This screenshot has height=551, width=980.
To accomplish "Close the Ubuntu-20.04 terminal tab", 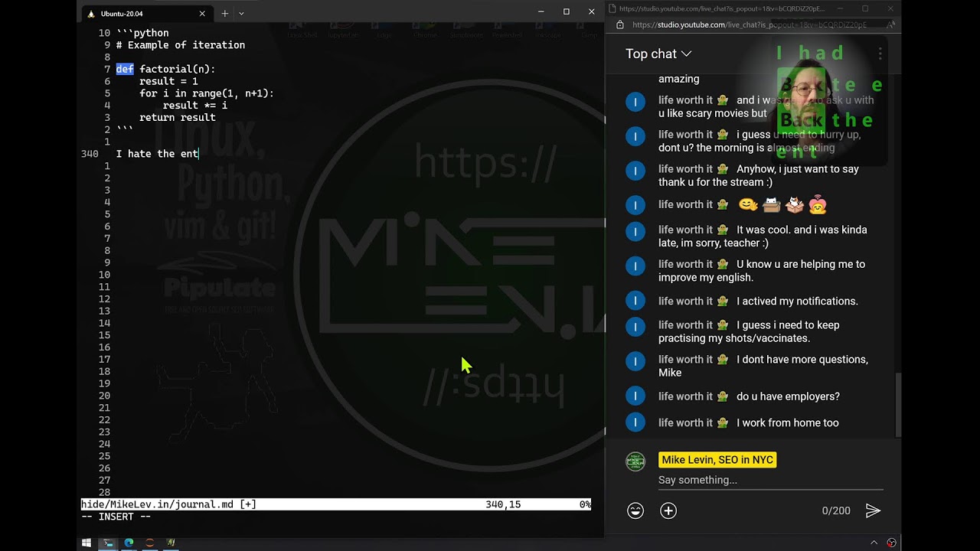I will click(202, 13).
